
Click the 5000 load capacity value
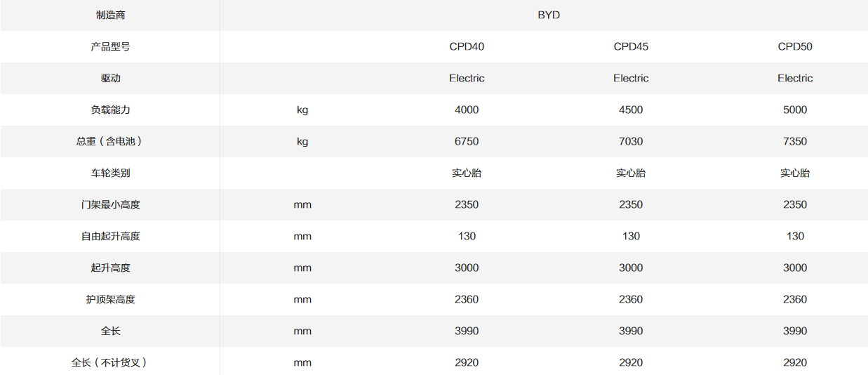pos(795,110)
